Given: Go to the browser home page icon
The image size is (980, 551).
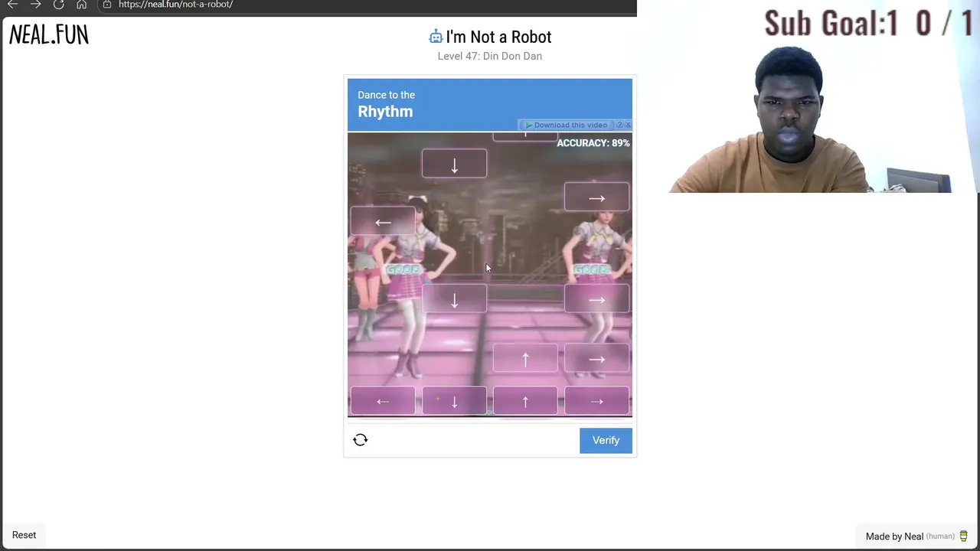Looking at the screenshot, I should coord(82,5).
